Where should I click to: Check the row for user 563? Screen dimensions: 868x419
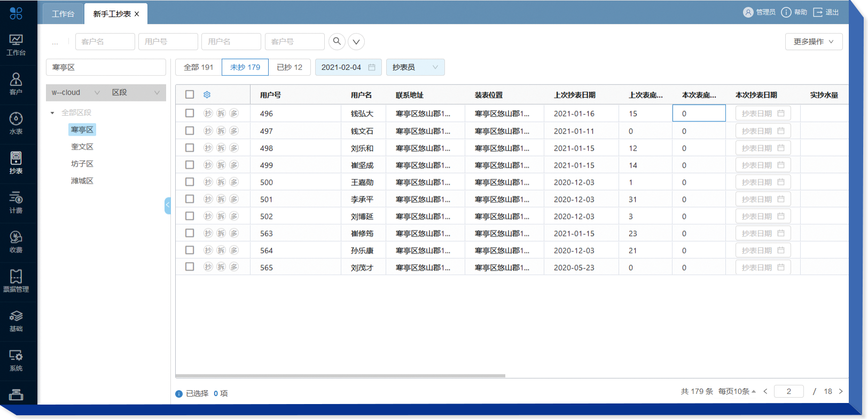coord(190,233)
